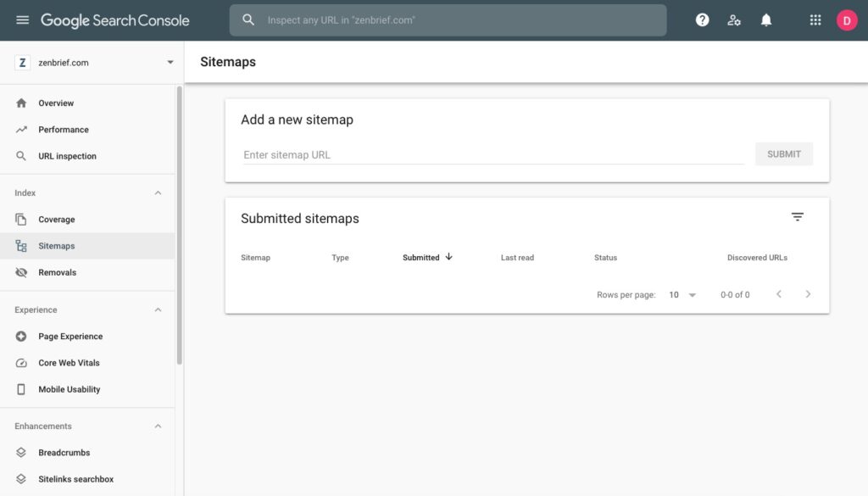Screen dimensions: 868x496
Task: Click the Google Search Console logo
Action: (114, 20)
